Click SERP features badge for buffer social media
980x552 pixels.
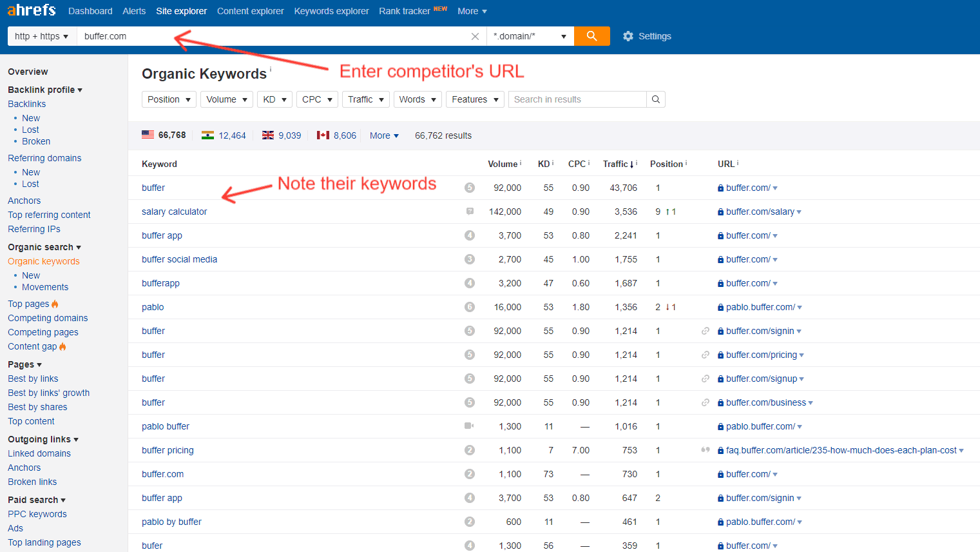tap(470, 259)
